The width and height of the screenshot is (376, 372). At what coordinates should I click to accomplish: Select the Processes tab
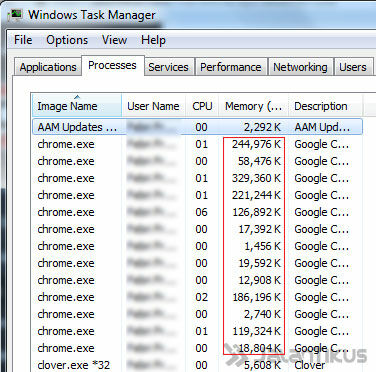tap(112, 65)
